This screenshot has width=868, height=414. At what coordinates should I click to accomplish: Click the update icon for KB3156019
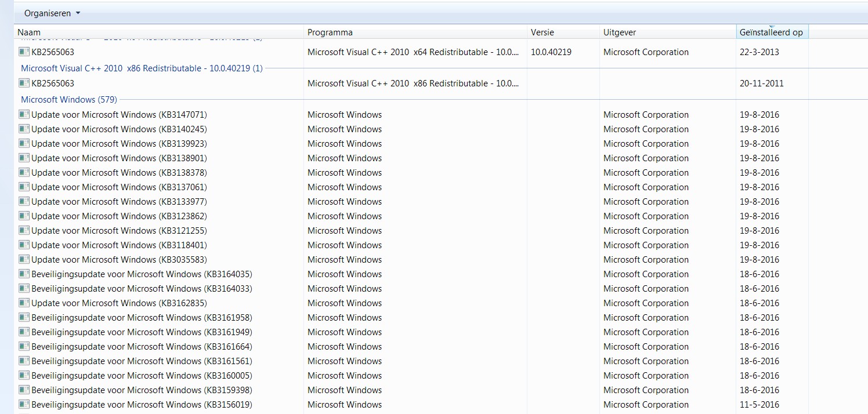[x=24, y=404]
